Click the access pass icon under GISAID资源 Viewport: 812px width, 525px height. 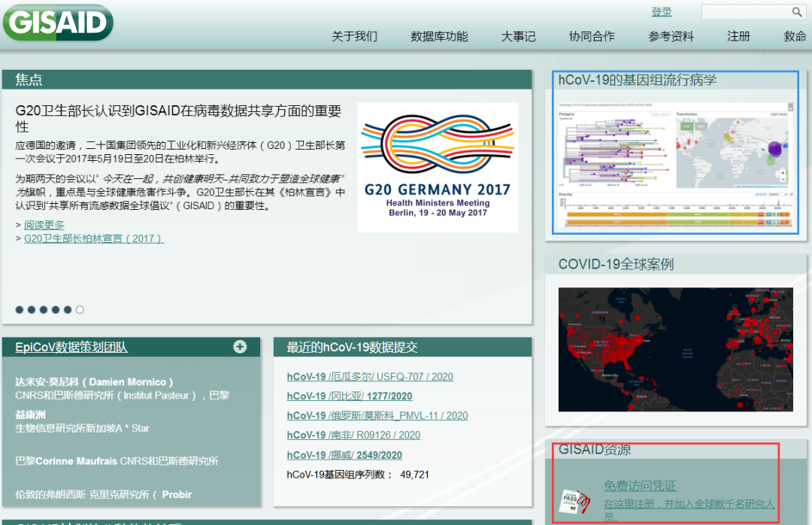(x=576, y=501)
